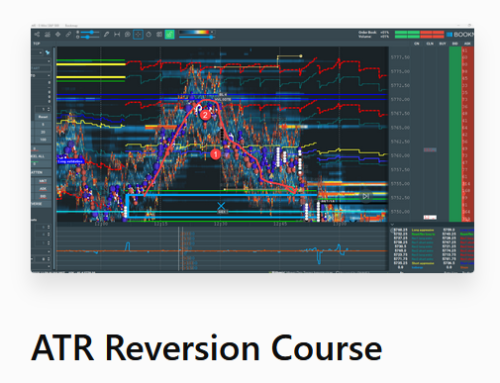Select the pen drawing tool icon
This screenshot has width=500, height=383.
click(106, 34)
